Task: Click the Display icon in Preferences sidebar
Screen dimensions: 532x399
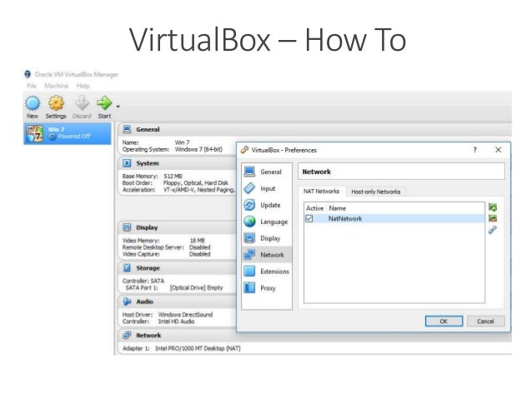Action: pos(249,238)
